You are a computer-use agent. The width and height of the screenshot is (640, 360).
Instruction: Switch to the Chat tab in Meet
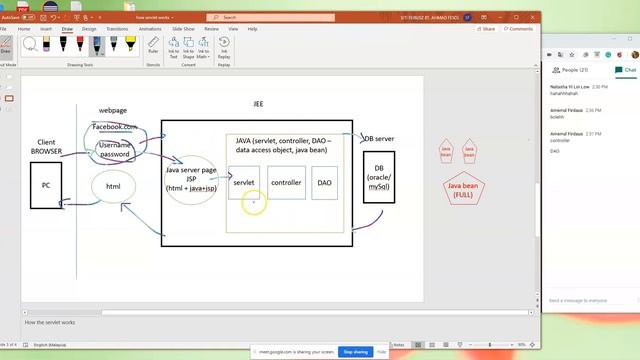(626, 70)
